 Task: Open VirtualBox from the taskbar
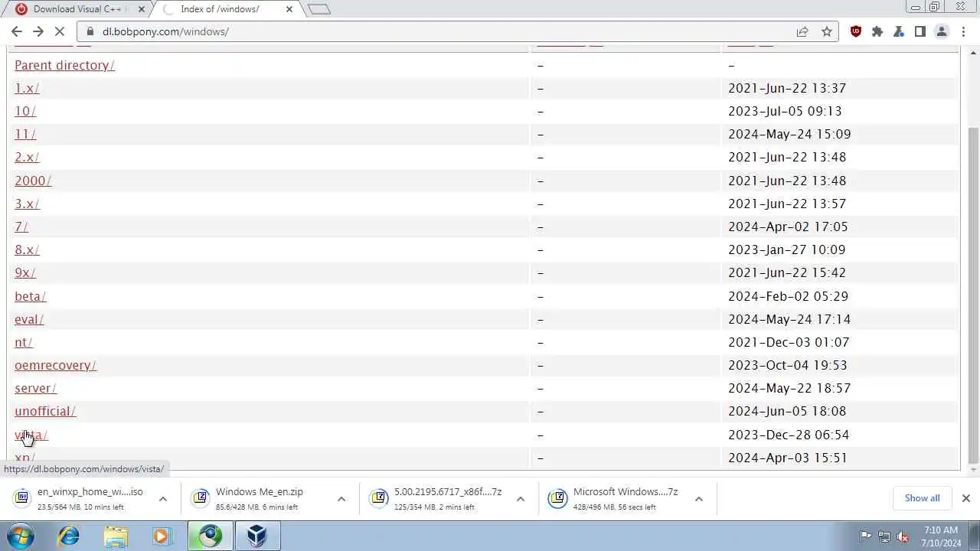point(256,536)
